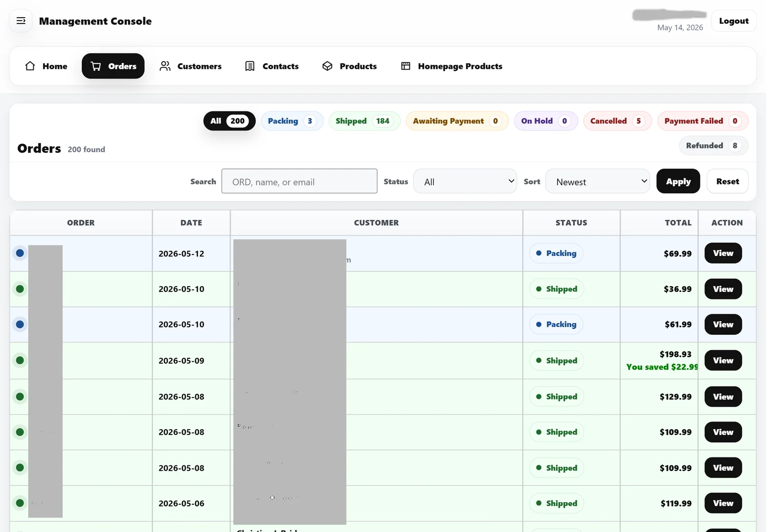Go to the Home tab
Image resolution: width=766 pixels, height=532 pixels.
(46, 66)
